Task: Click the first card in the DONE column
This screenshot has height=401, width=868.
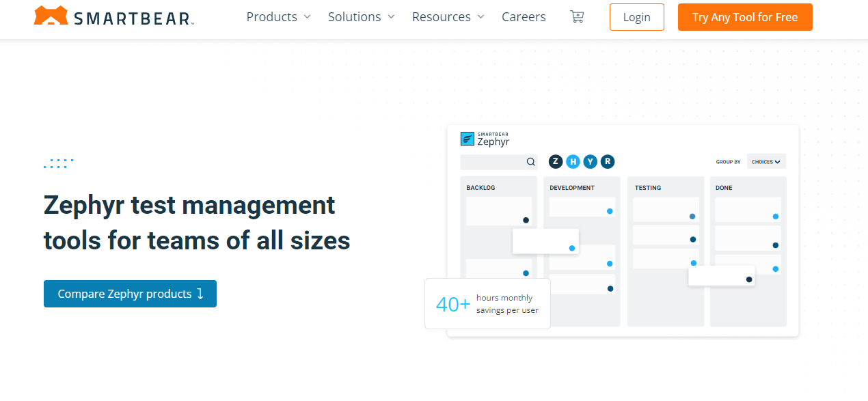Action: [748, 210]
